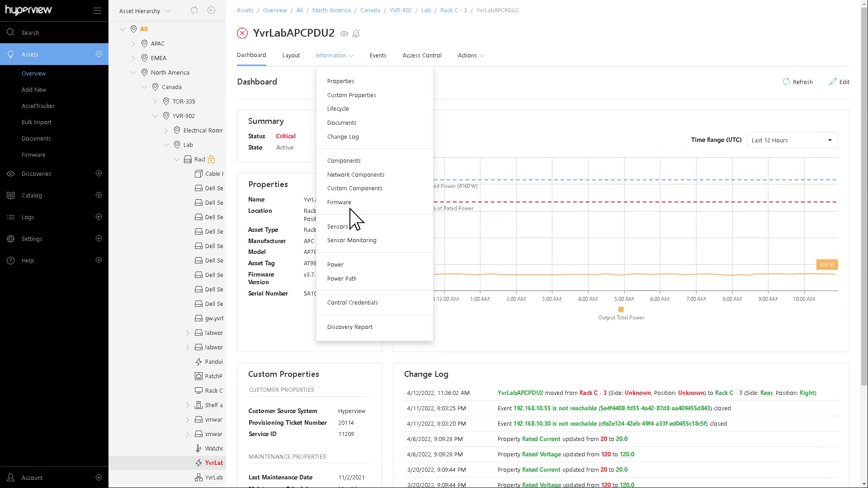Select Sensor Monitoring menu entry
The width and height of the screenshot is (868, 488).
(x=352, y=240)
